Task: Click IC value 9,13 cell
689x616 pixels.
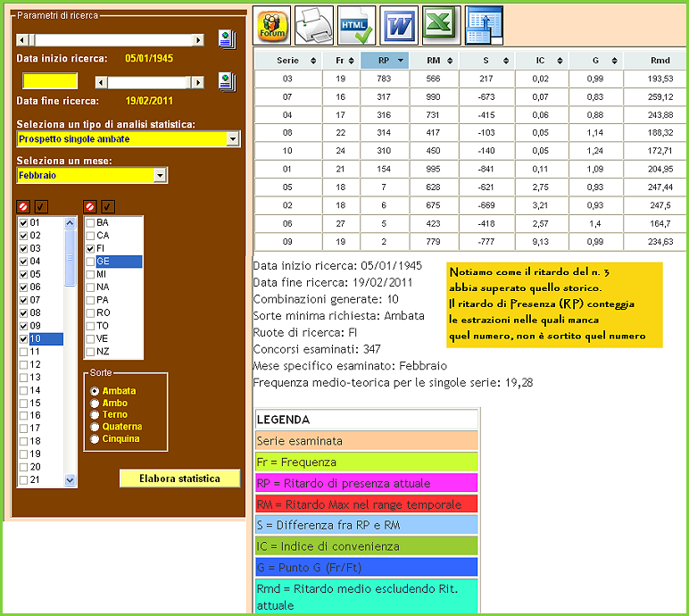Action: click(542, 242)
